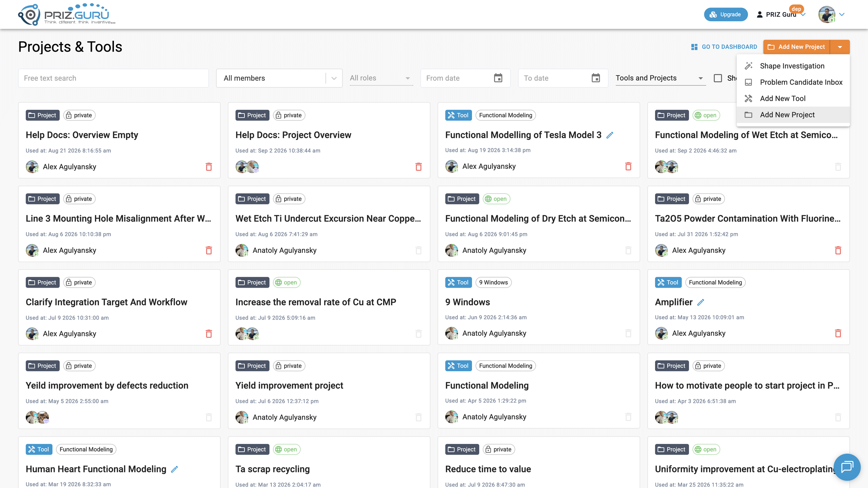The width and height of the screenshot is (868, 488).
Task: Open Ta scrap recycling project title
Action: (x=273, y=469)
